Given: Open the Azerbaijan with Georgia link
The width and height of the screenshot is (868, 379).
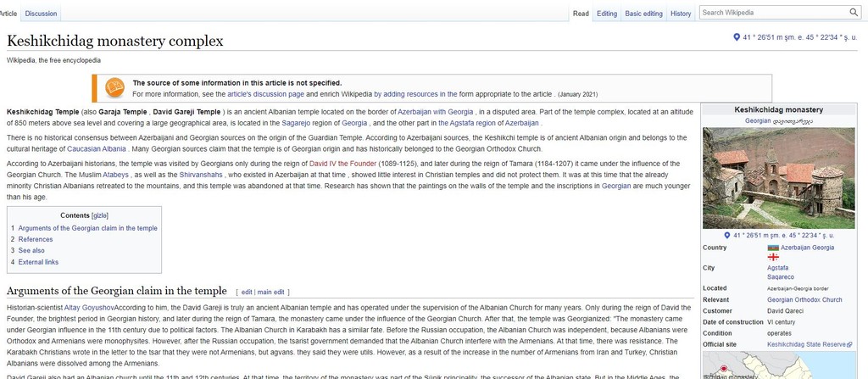Looking at the screenshot, I should click(436, 112).
